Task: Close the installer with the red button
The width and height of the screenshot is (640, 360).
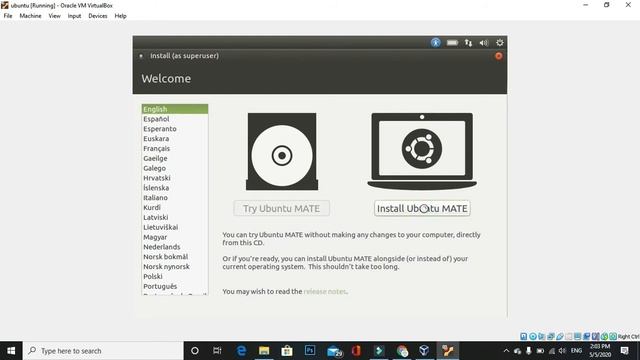Action: [x=498, y=56]
